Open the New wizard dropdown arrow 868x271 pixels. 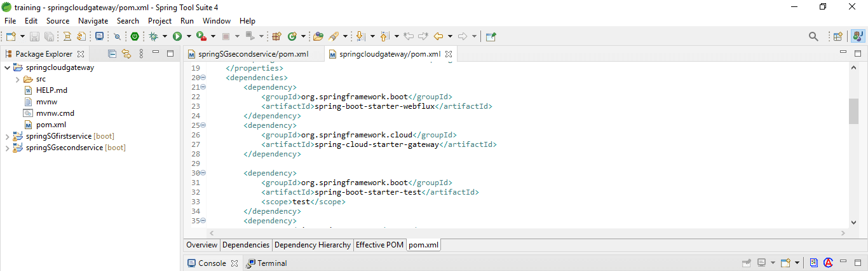22,36
